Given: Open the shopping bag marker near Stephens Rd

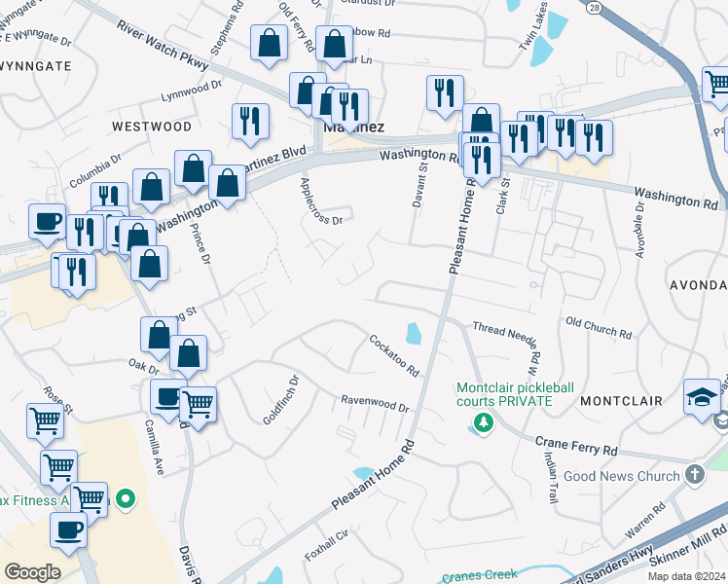Looking at the screenshot, I should point(268,44).
